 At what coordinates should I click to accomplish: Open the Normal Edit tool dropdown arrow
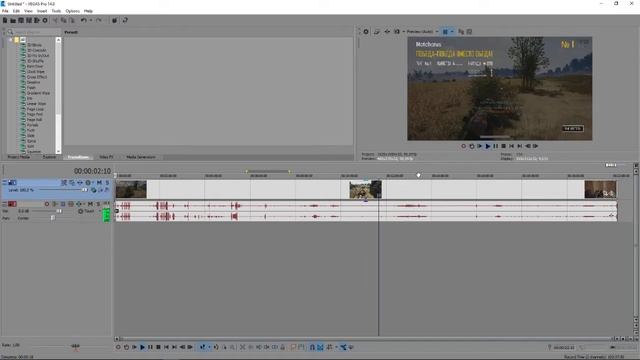point(209,347)
